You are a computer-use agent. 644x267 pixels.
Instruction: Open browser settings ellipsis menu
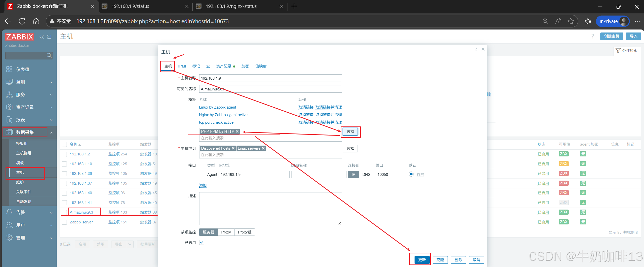638,21
